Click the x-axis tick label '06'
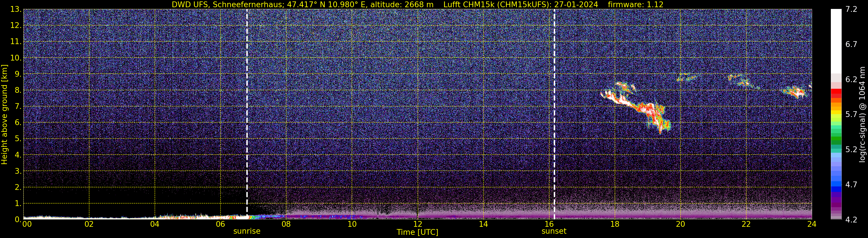 coord(220,224)
